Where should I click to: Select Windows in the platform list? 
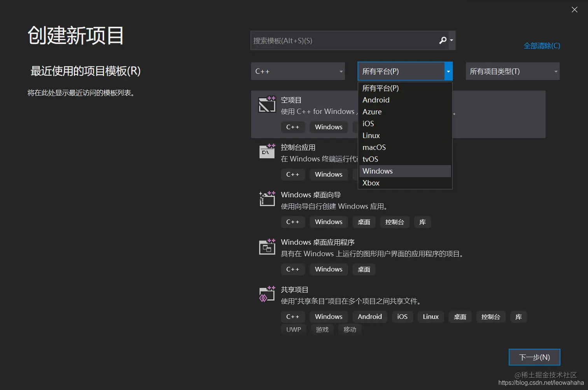coord(377,171)
